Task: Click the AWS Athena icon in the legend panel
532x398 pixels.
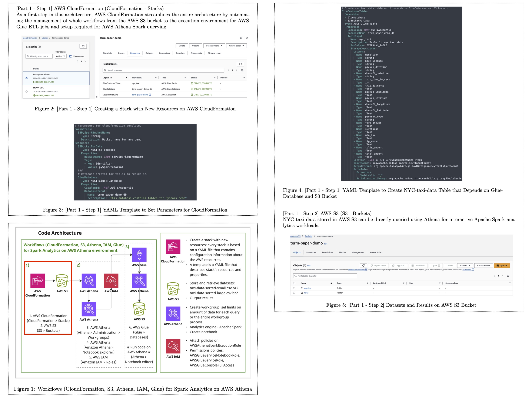Action: pyautogui.click(x=173, y=314)
